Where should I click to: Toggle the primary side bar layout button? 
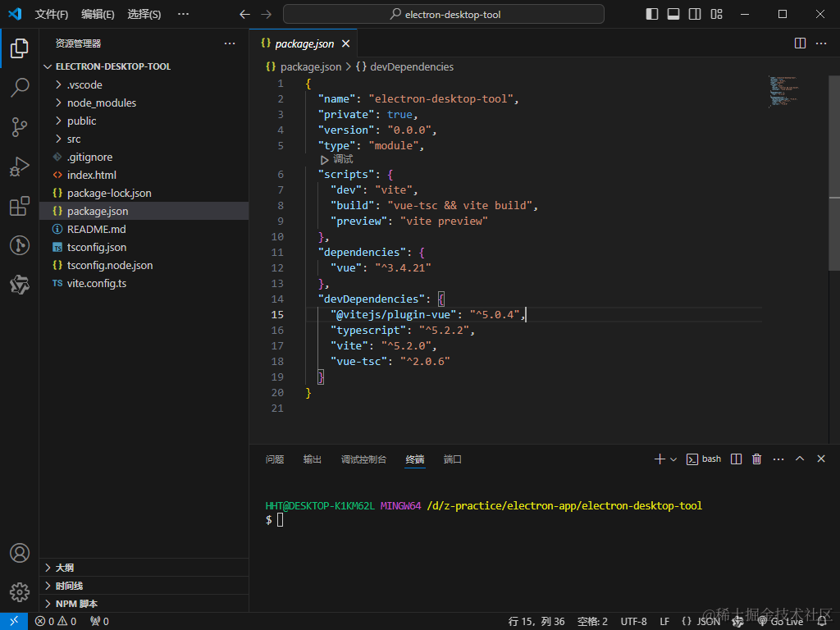point(652,14)
